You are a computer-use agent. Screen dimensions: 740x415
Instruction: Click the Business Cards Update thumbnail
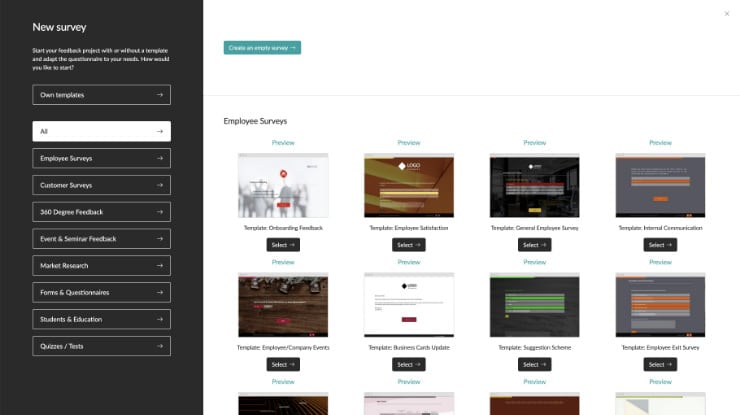coord(409,305)
